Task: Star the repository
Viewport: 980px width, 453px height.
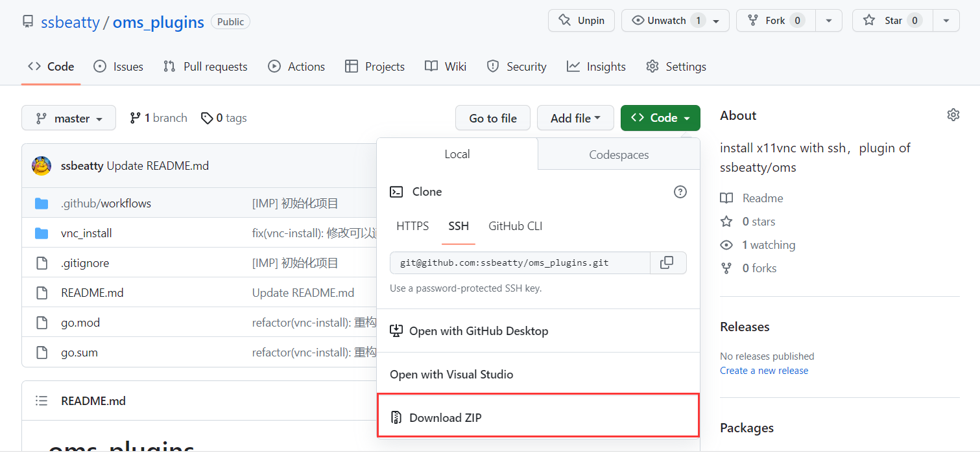Action: coord(892,21)
